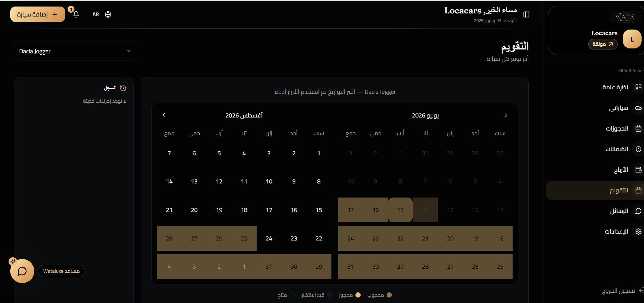Click the shield guarantees icon
Image resolution: width=644 pixels, height=303 pixels.
638,149
